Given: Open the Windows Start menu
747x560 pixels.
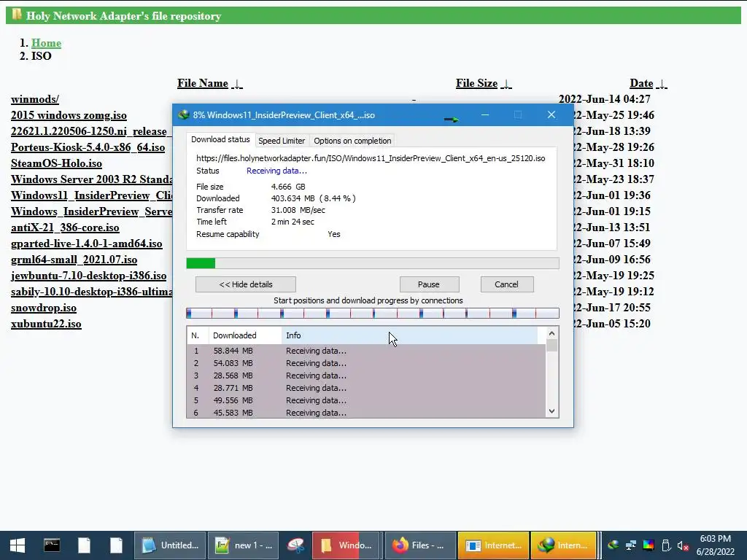Looking at the screenshot, I should tap(18, 545).
